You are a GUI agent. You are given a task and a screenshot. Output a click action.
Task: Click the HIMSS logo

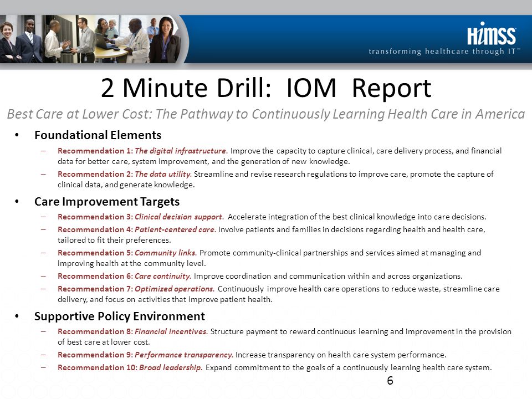[x=492, y=34]
